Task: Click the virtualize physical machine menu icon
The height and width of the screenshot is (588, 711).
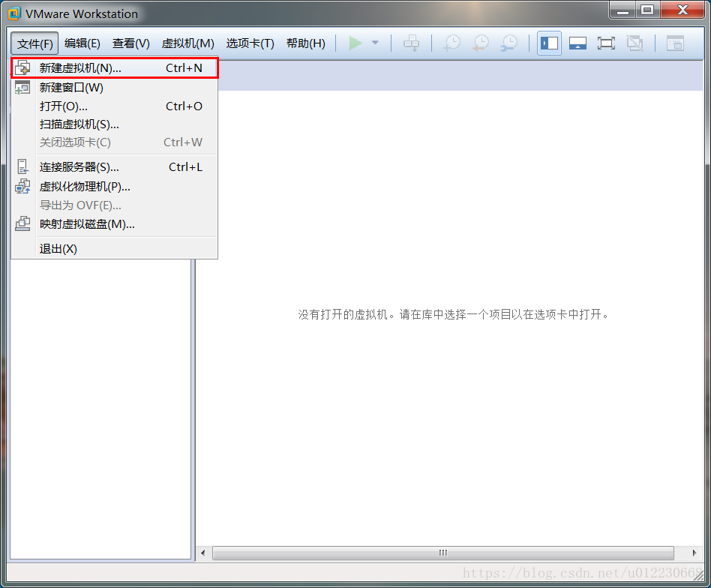Action: (22, 186)
